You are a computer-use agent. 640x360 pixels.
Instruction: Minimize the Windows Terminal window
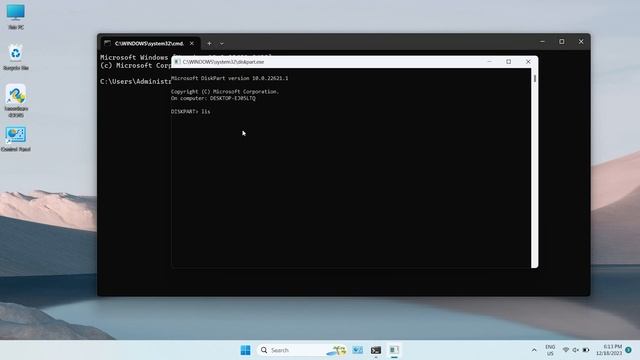(542, 42)
